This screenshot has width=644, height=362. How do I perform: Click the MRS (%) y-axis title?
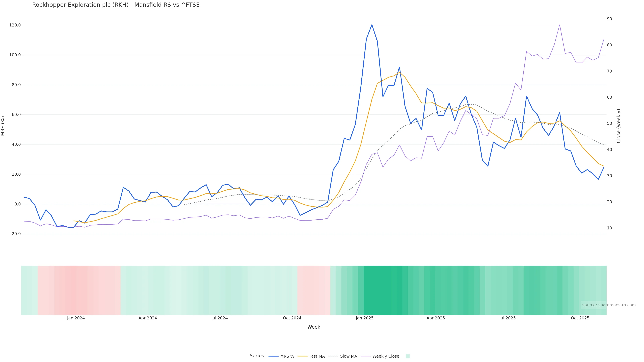click(x=3, y=126)
